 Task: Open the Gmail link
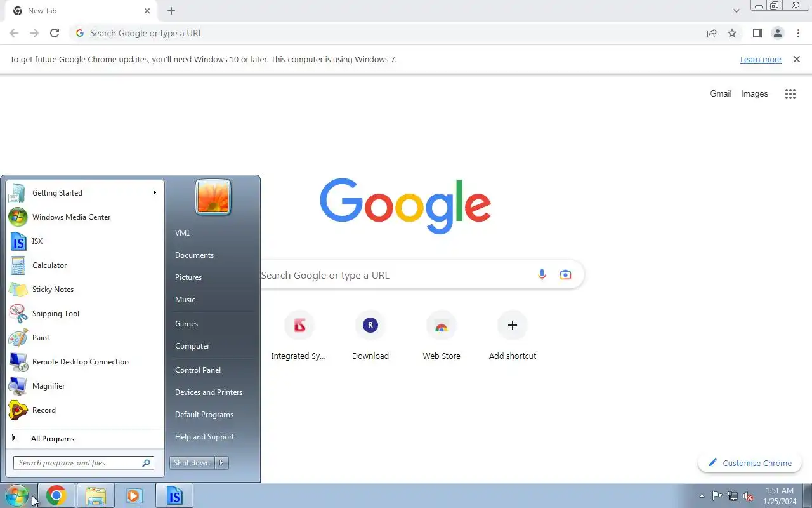(x=721, y=93)
